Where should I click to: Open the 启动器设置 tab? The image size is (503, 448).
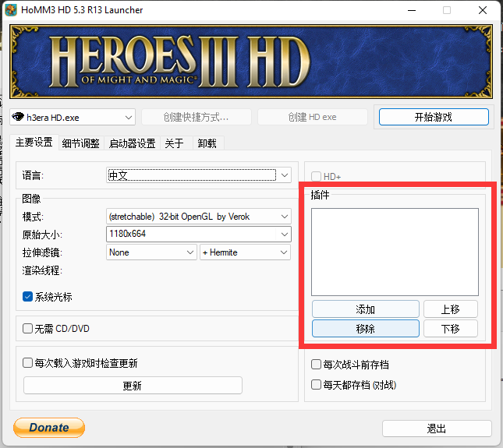132,143
